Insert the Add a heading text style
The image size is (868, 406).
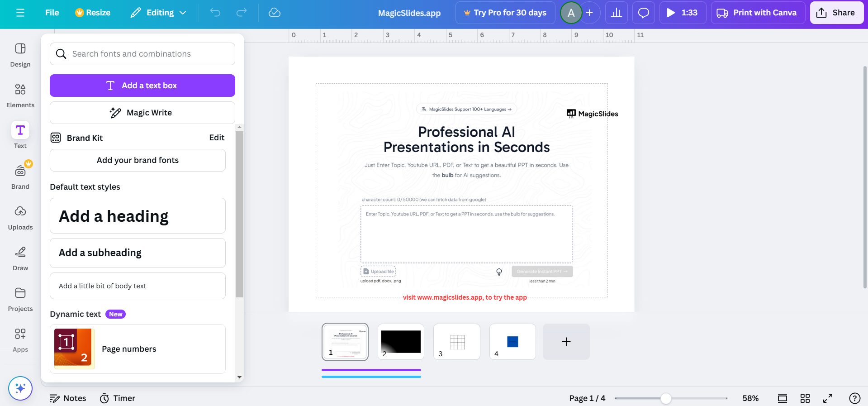tap(138, 216)
